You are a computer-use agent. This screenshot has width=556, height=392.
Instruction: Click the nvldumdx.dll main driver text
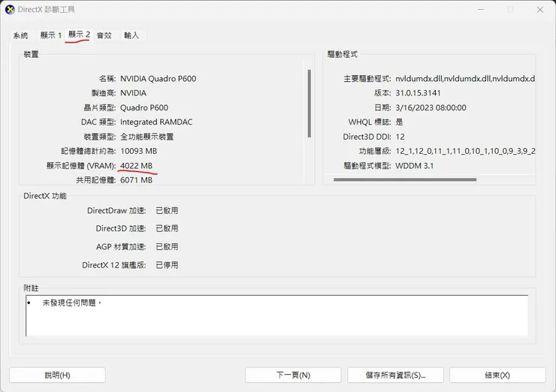(465, 79)
